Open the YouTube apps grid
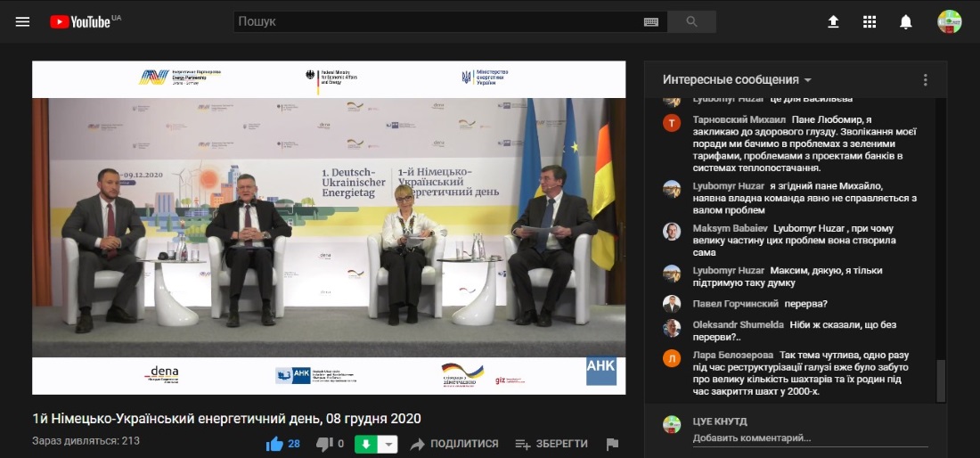The width and height of the screenshot is (980, 458). (x=870, y=22)
